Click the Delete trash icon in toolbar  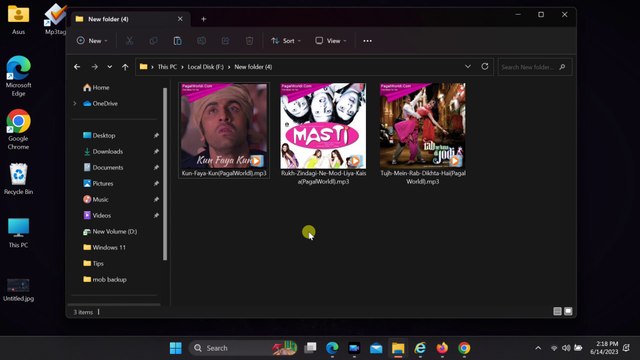tap(249, 41)
